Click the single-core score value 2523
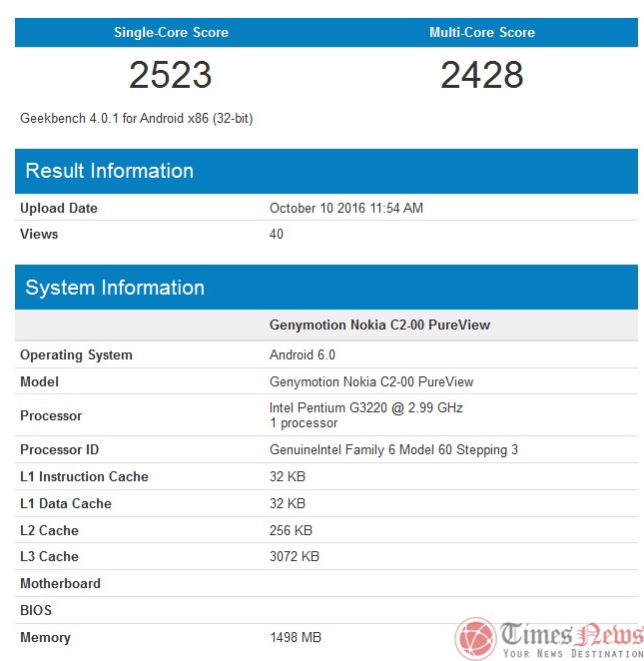 tap(171, 75)
